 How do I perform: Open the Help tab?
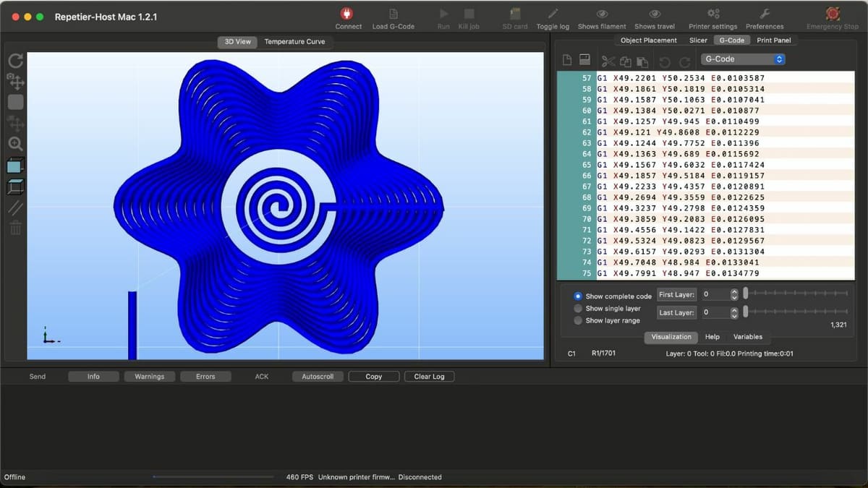coord(712,337)
